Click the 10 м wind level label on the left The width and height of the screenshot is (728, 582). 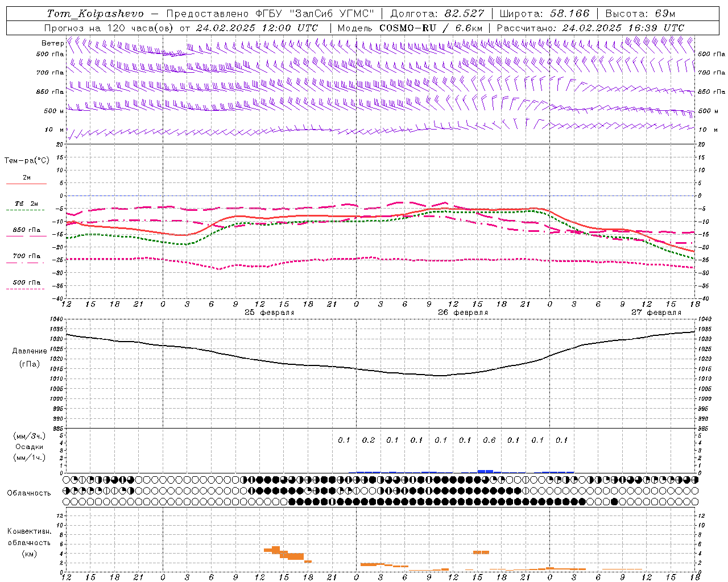pos(55,130)
